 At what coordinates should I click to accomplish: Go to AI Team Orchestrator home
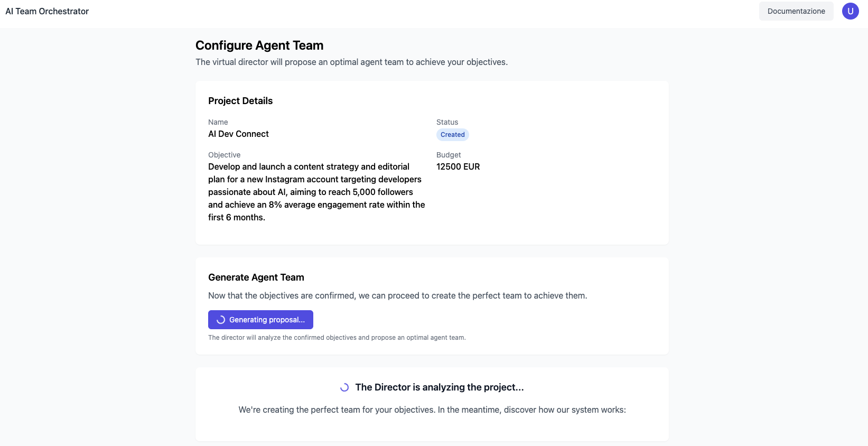click(x=47, y=11)
